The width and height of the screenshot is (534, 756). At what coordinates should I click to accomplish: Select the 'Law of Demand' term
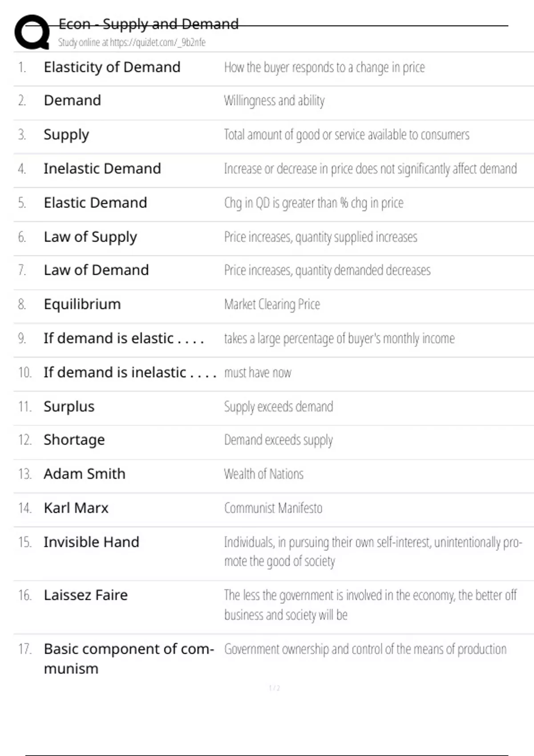[x=96, y=270]
